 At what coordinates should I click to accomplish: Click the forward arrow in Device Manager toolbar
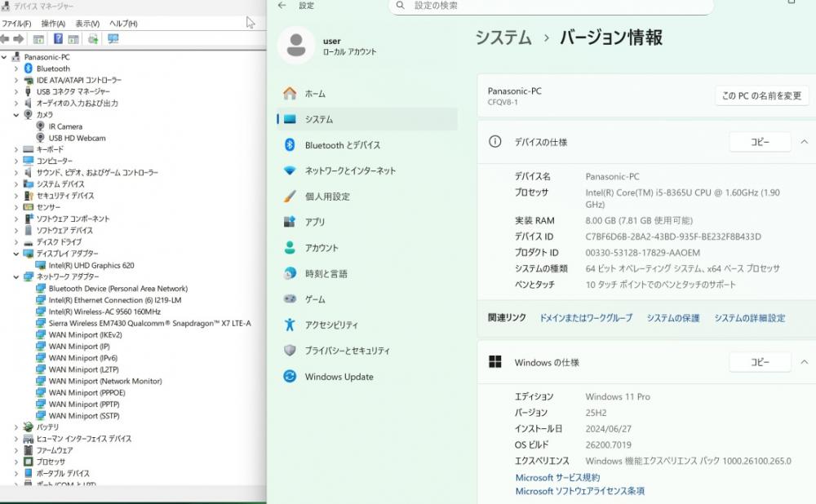[19, 39]
